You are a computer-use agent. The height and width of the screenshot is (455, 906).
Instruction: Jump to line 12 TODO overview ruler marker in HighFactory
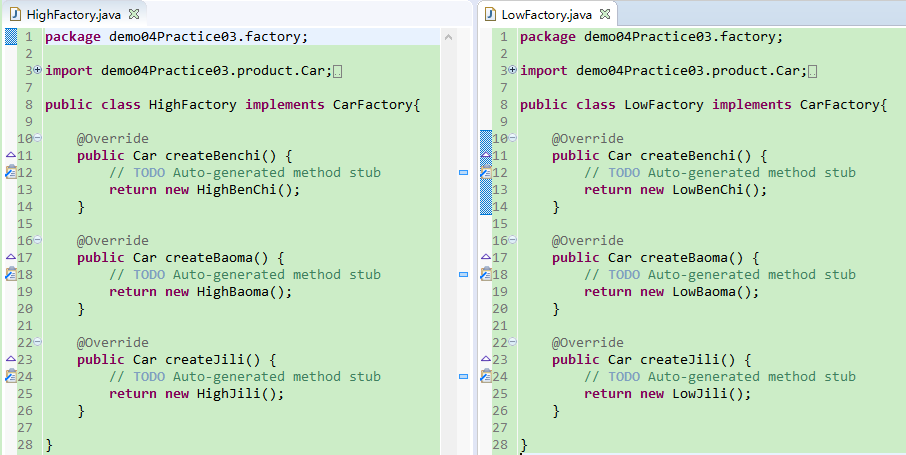(x=463, y=172)
